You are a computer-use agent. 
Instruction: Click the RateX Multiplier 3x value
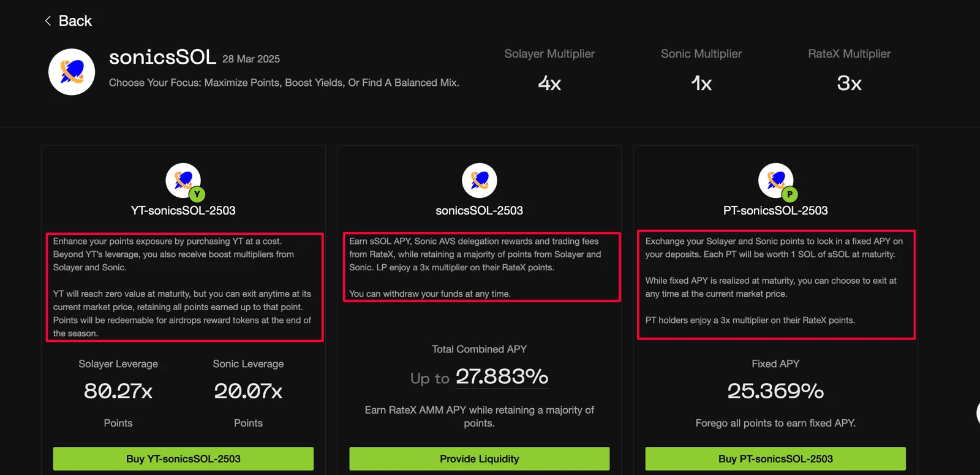click(849, 83)
